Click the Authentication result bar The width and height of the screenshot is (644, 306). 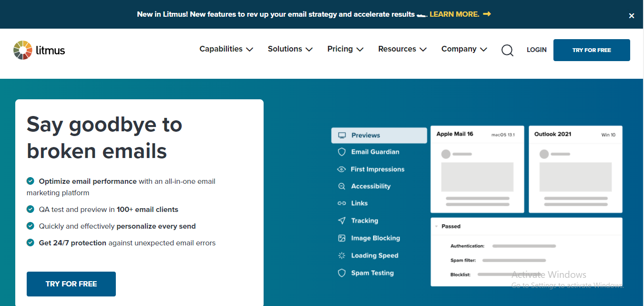[x=524, y=246]
